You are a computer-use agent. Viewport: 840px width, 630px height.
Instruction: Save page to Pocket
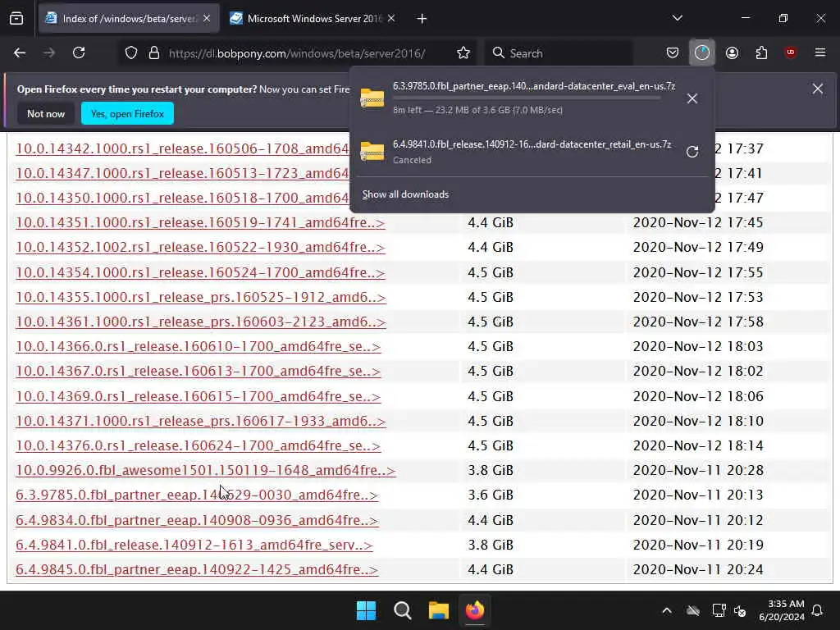673,52
